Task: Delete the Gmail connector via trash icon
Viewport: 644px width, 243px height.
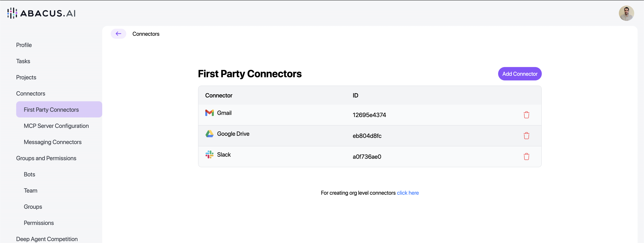Action: click(526, 115)
